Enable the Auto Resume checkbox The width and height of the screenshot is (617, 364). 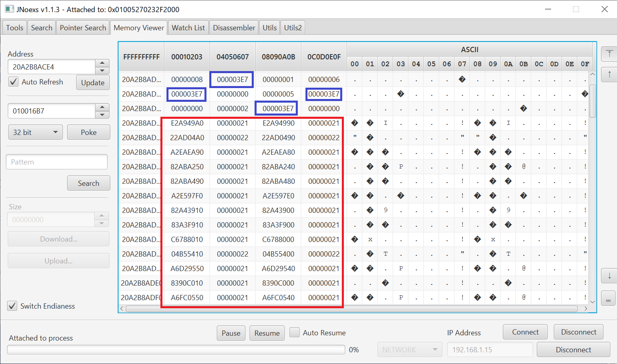pyautogui.click(x=295, y=332)
